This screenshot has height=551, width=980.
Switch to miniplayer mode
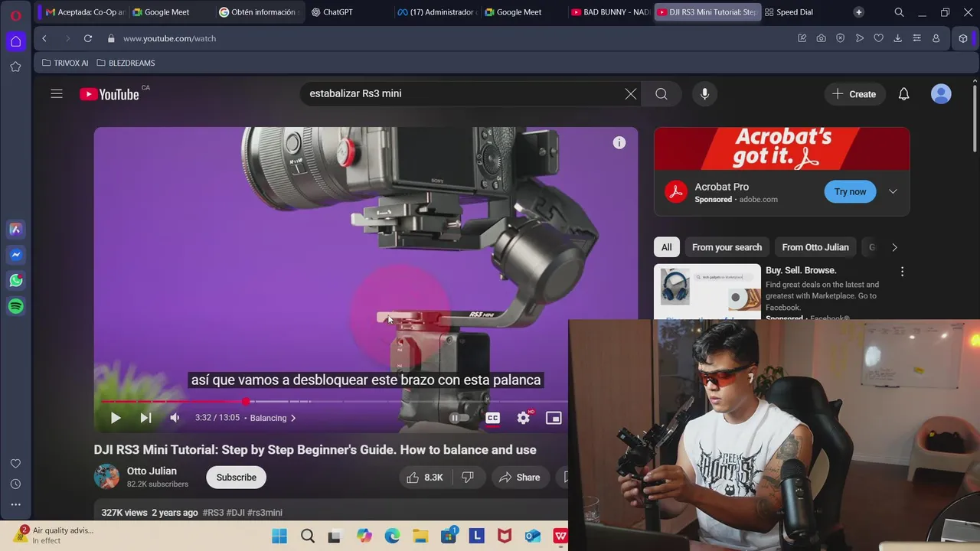pyautogui.click(x=554, y=418)
